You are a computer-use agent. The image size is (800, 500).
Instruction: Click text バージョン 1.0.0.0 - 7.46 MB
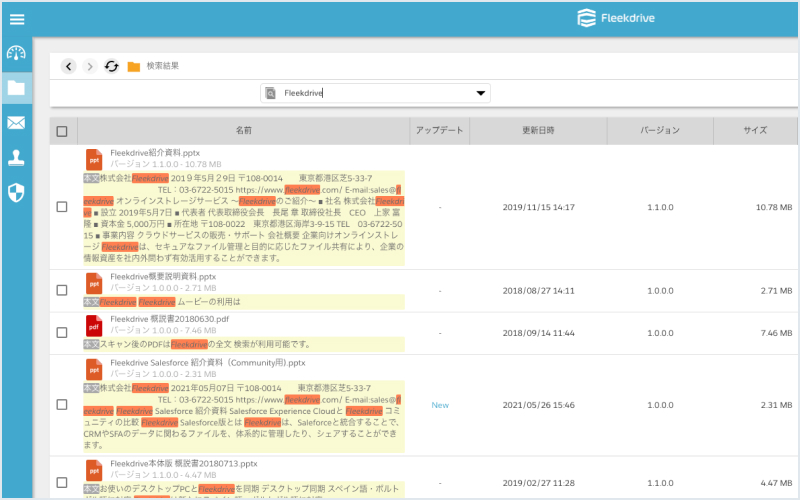163,331
